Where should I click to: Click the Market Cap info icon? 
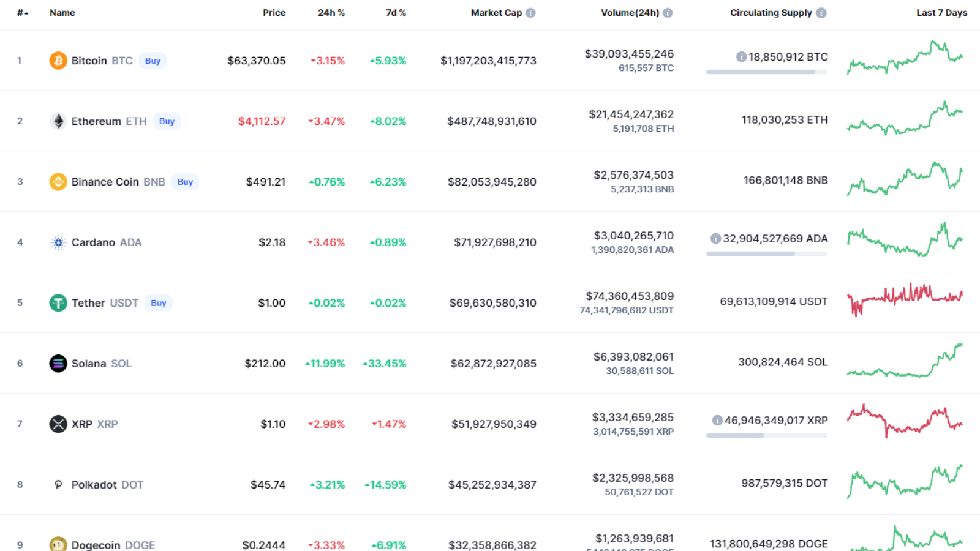(530, 13)
